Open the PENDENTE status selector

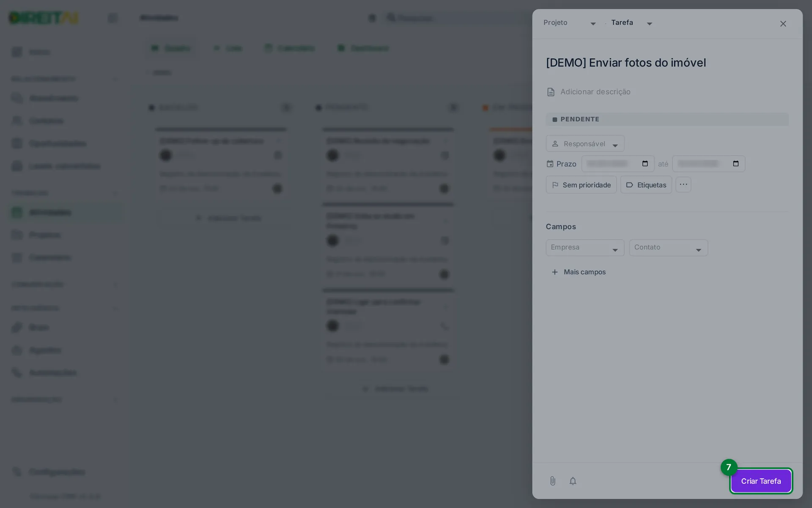[667, 119]
